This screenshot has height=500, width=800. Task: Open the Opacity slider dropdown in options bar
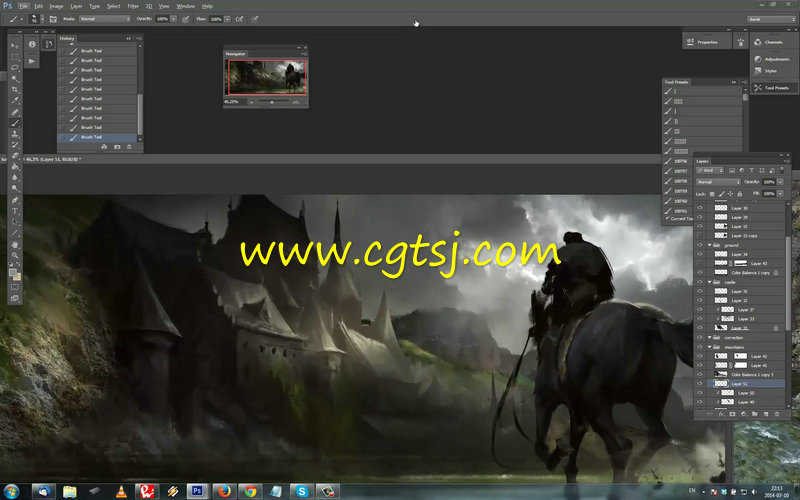[x=173, y=19]
